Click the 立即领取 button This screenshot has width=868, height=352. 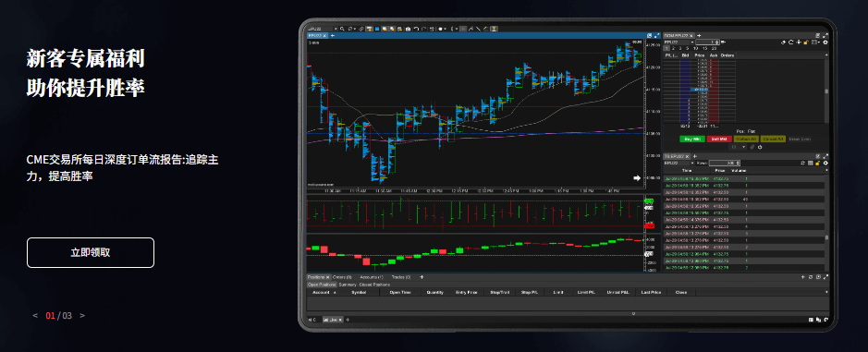point(91,252)
